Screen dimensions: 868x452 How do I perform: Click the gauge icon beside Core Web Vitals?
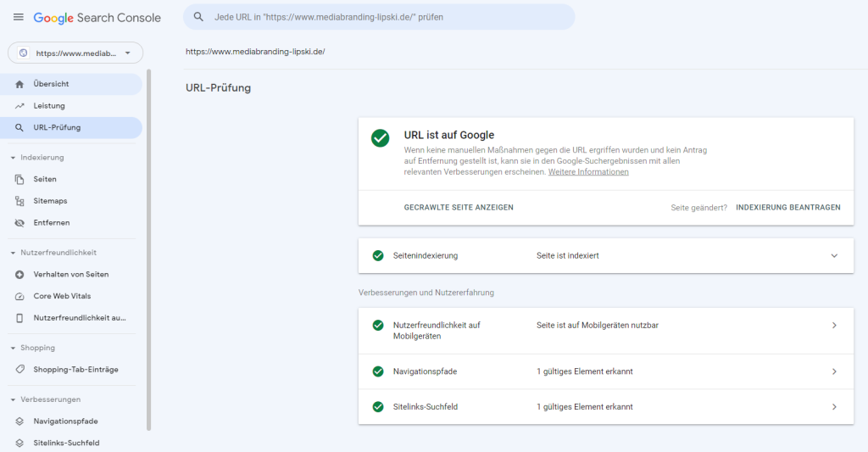click(19, 296)
